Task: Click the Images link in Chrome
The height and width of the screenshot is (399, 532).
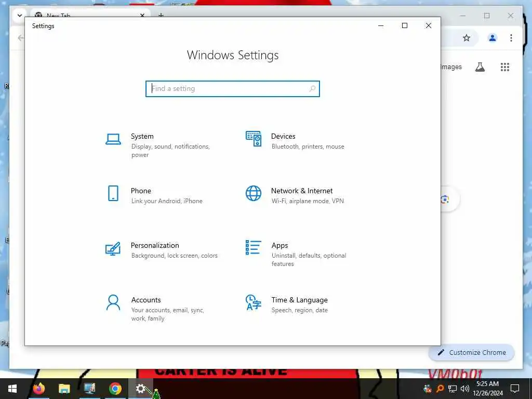Action: [x=451, y=67]
